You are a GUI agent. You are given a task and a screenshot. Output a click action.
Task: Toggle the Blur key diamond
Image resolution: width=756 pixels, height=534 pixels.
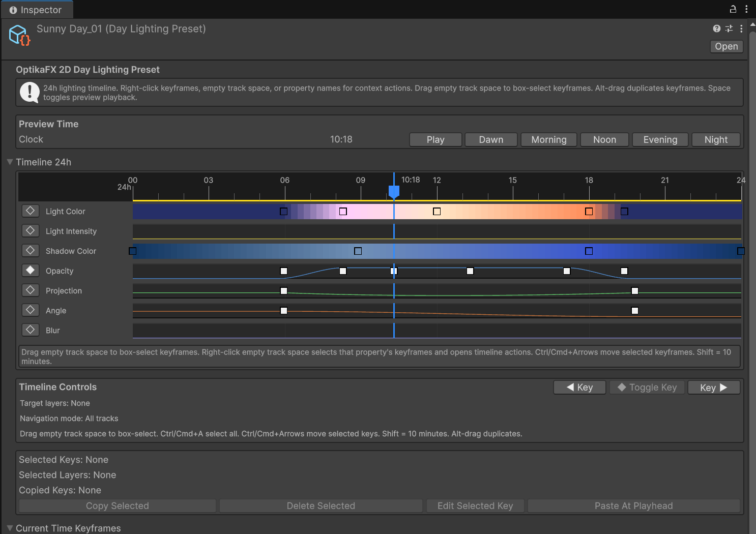coord(31,330)
